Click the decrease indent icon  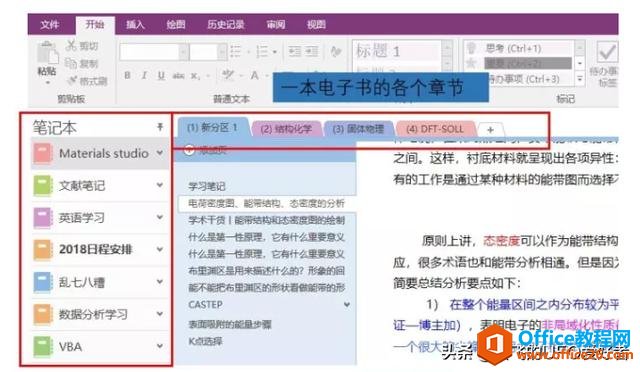pyautogui.click(x=294, y=51)
